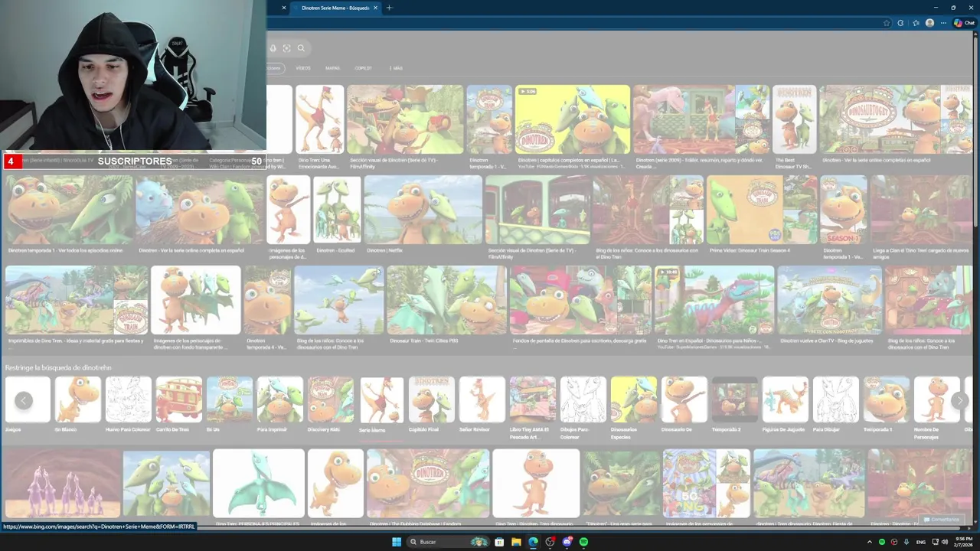This screenshot has height=551, width=980.
Task: Select the 'Nombre De Personajes' suggestion chip
Action: [937, 407]
